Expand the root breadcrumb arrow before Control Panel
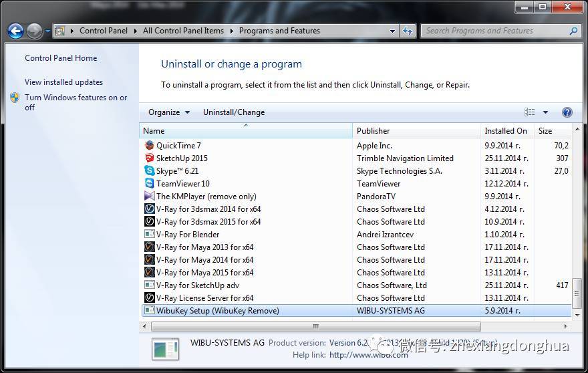The image size is (588, 373). pyautogui.click(x=71, y=31)
